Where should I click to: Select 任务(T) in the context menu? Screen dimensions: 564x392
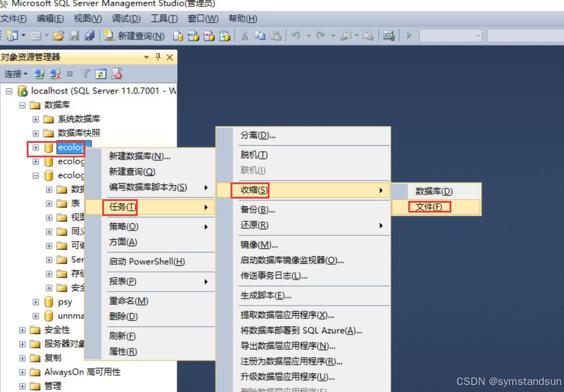click(x=150, y=207)
